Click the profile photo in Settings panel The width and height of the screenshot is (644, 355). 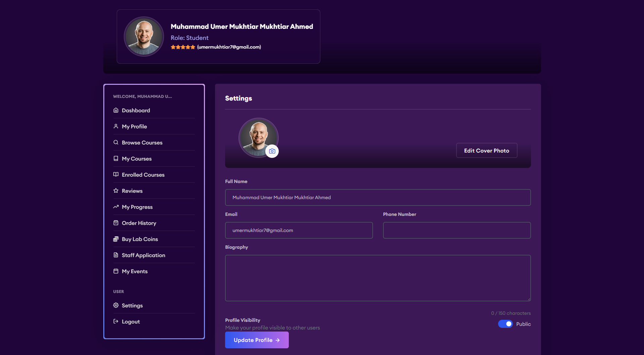point(258,137)
